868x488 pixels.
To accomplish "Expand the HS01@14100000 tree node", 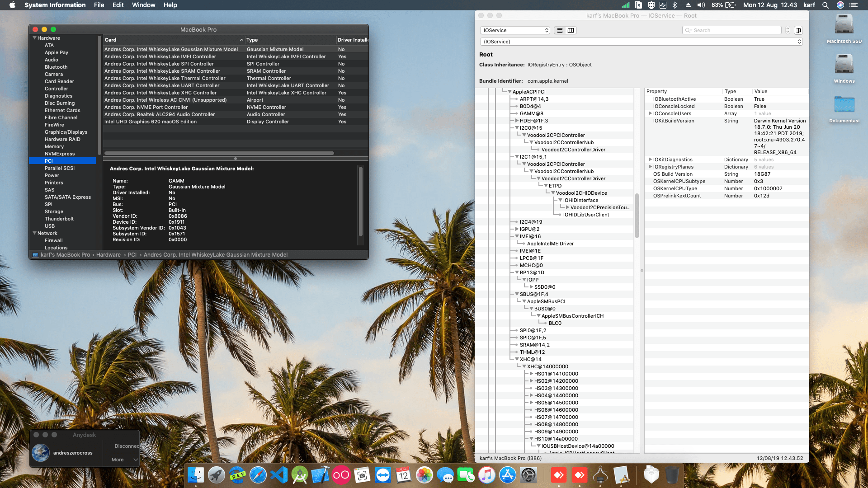I will click(x=531, y=374).
